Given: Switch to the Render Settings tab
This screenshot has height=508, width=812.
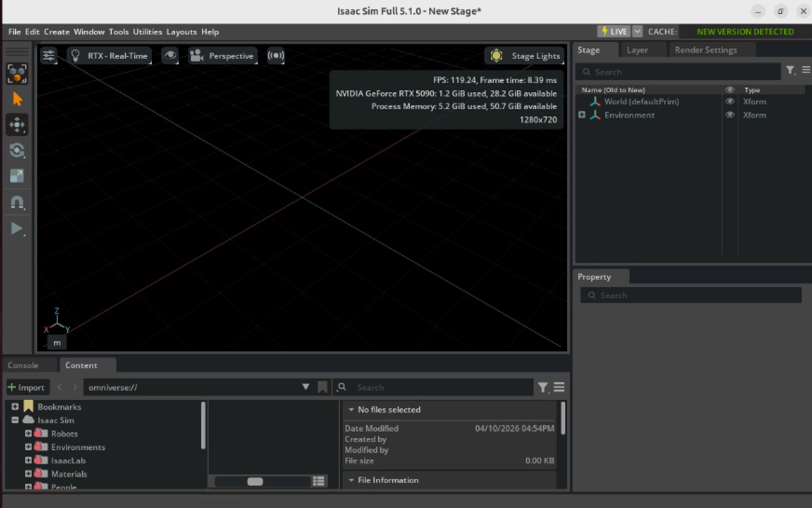Looking at the screenshot, I should coord(705,50).
